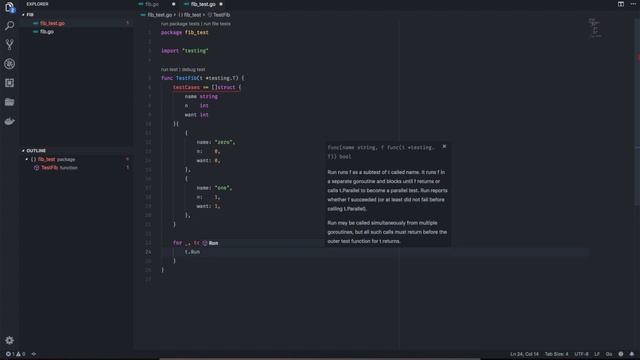Click line number 24 in the gutter
This screenshot has width=640, height=360.
click(148, 252)
